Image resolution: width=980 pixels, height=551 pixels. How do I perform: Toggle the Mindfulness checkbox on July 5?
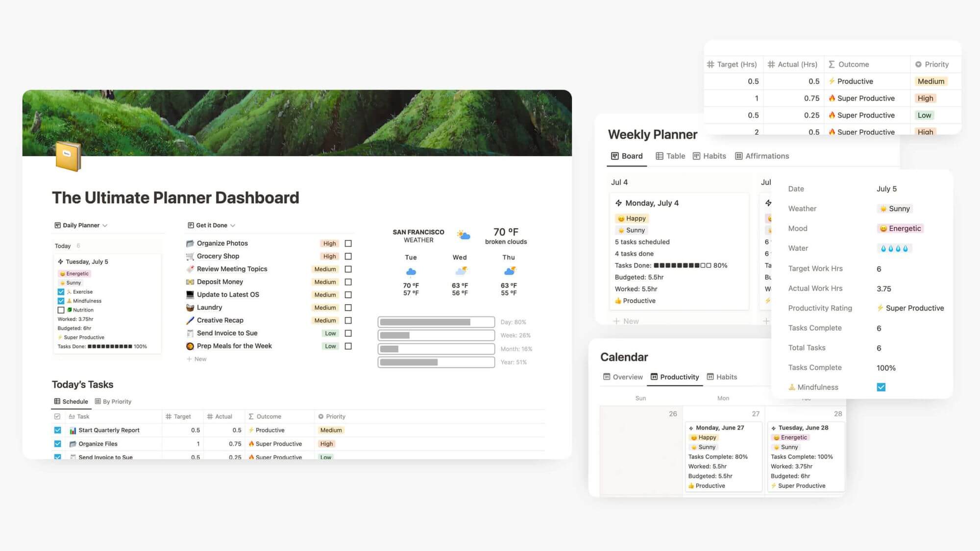(881, 387)
